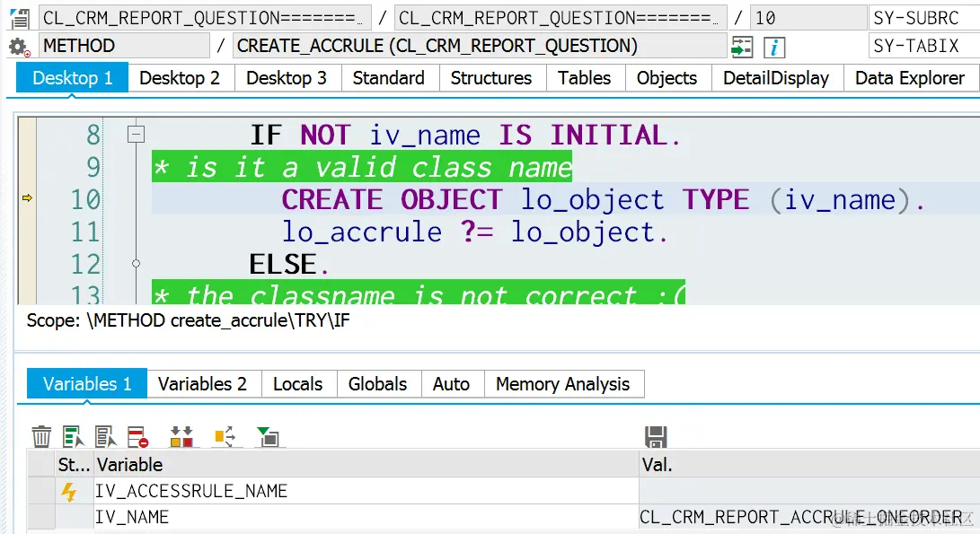980x534 pixels.
Task: Switch to Desktop 1 tab
Action: tap(73, 78)
